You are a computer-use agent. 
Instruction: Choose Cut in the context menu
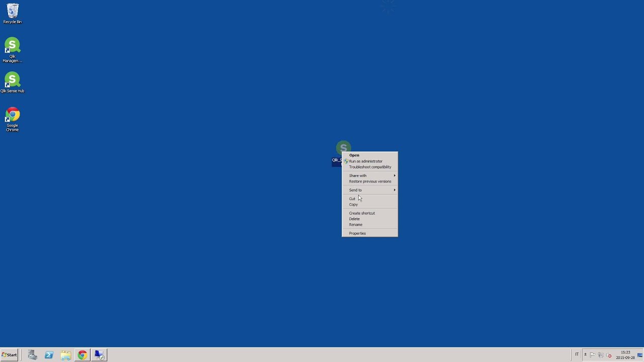(370, 199)
